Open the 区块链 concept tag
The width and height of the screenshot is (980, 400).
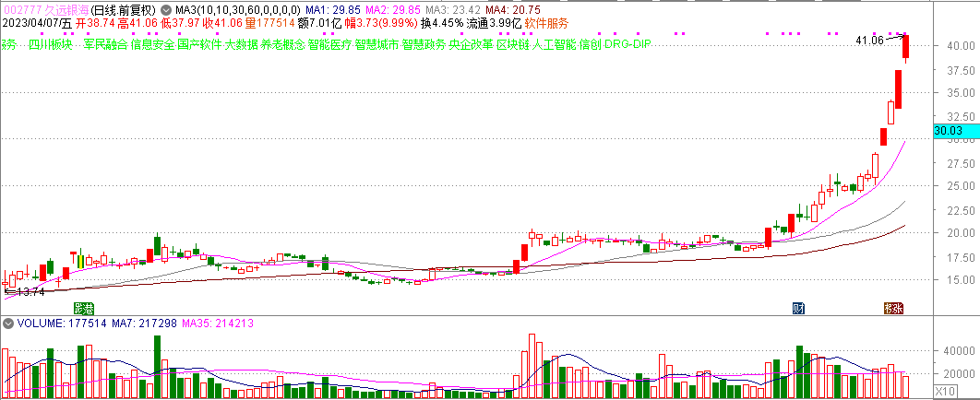click(x=513, y=43)
